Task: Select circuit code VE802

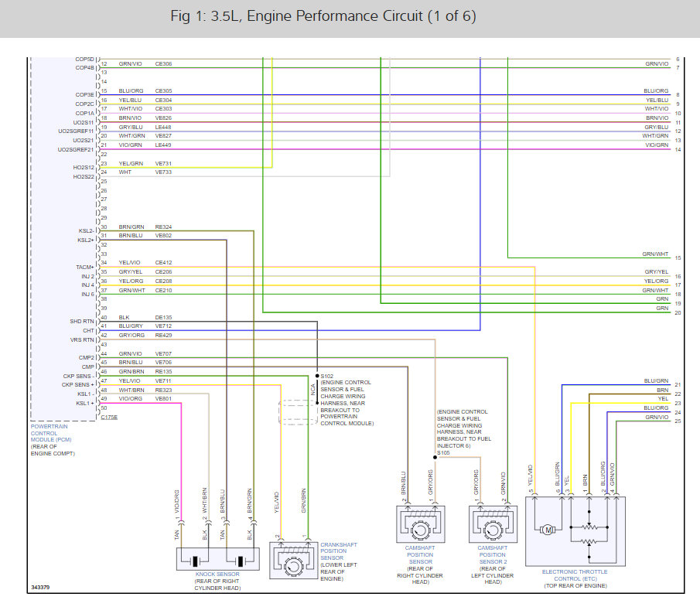Action: [x=163, y=235]
